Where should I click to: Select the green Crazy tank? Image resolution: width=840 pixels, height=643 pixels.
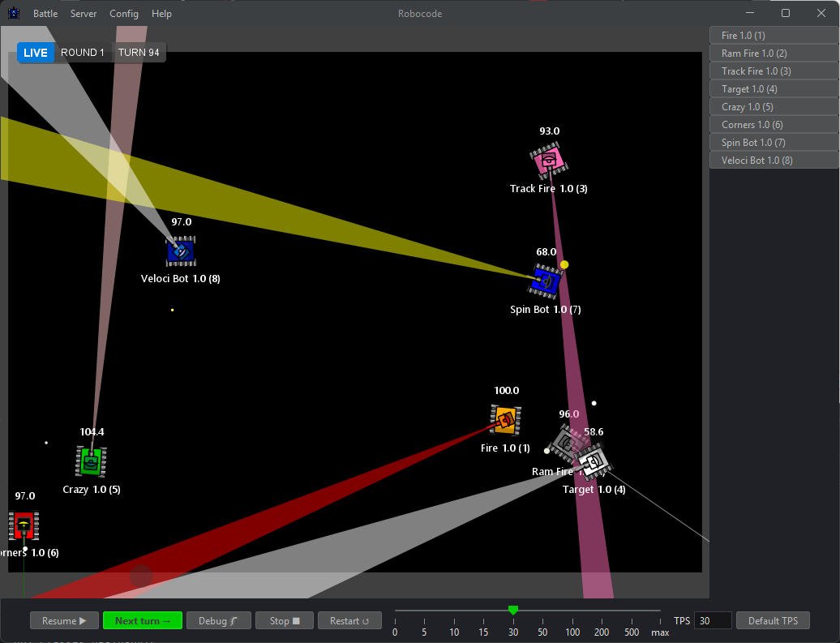(x=91, y=461)
